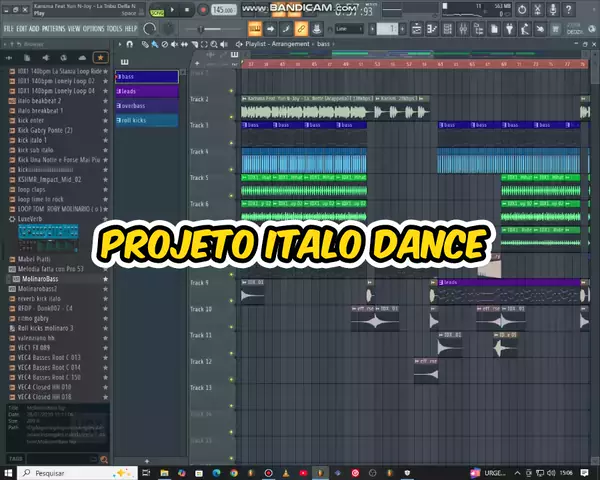Select 'Kick Gabry Ponte (2)' sample in the browser
Viewport: 600px width, 480px height.
coord(45,130)
